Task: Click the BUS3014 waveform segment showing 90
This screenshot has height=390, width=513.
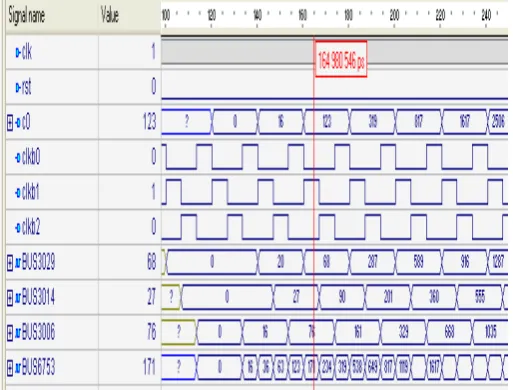Action: click(342, 297)
